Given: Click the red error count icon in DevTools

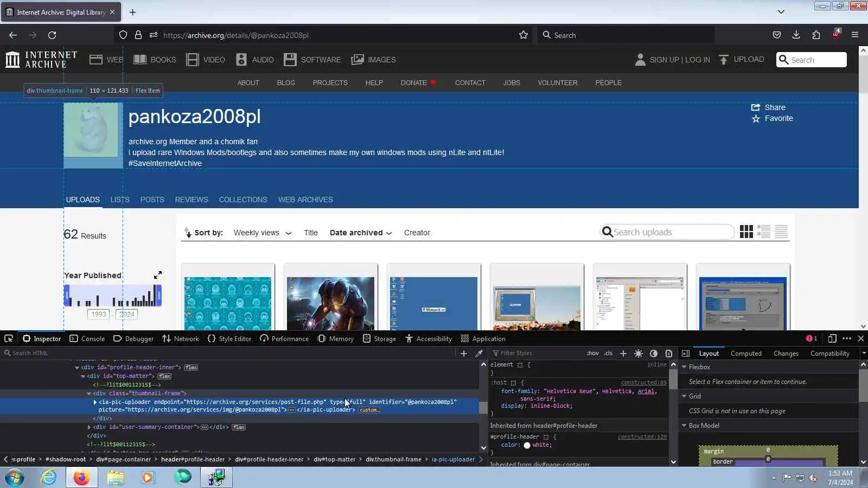Looking at the screenshot, I should pyautogui.click(x=812, y=338).
